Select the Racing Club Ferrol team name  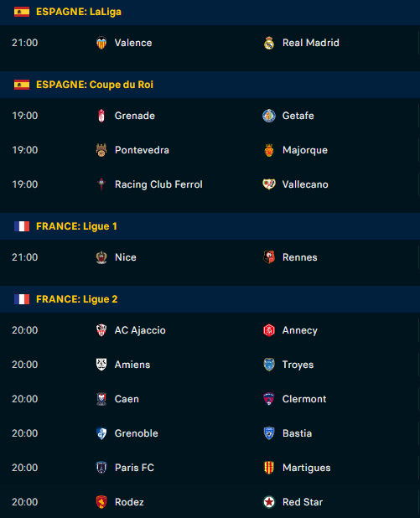[x=158, y=184]
